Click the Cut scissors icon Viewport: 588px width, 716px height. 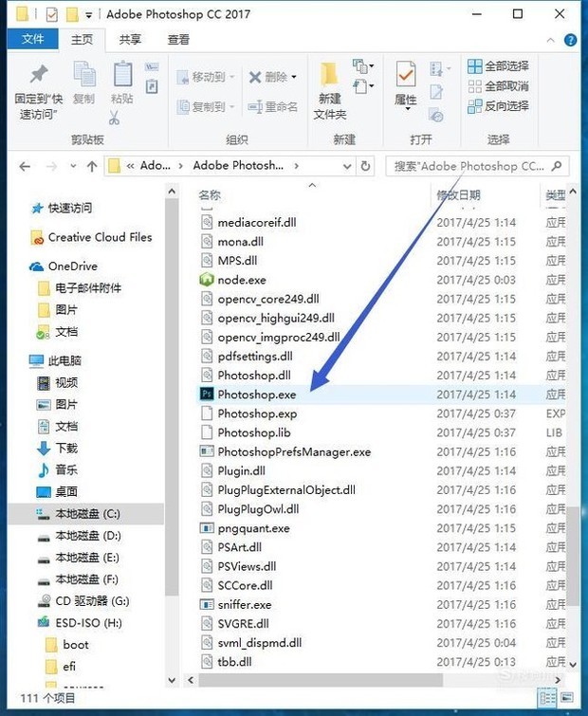coord(114,118)
